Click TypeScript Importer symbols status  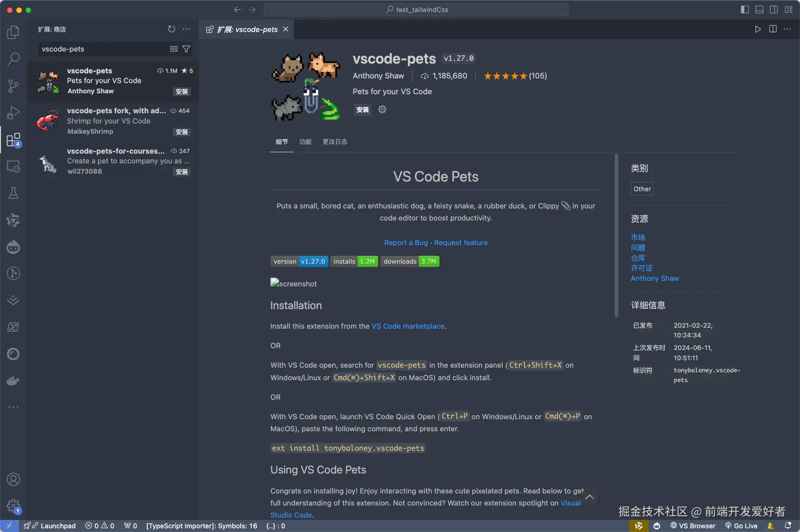point(202,526)
